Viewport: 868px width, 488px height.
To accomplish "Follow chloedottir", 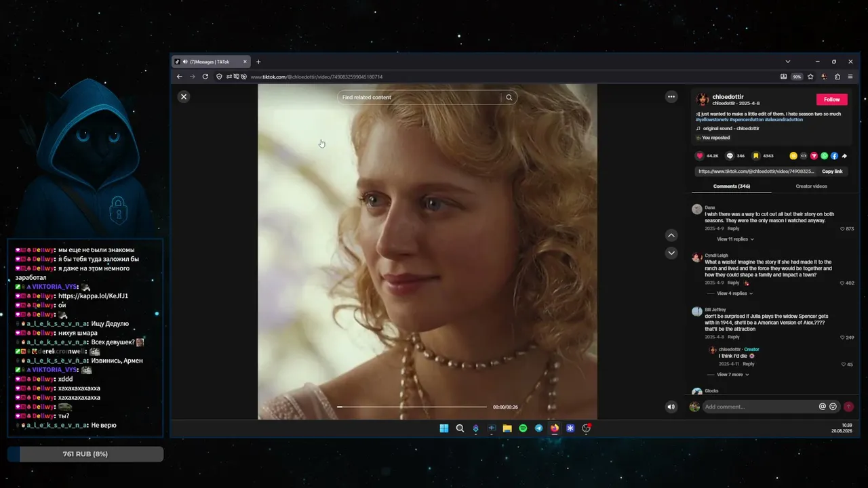I will pyautogui.click(x=832, y=100).
